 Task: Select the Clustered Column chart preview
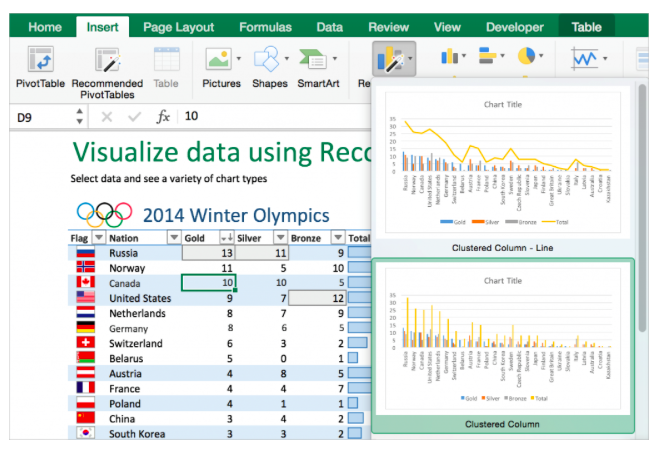502,345
